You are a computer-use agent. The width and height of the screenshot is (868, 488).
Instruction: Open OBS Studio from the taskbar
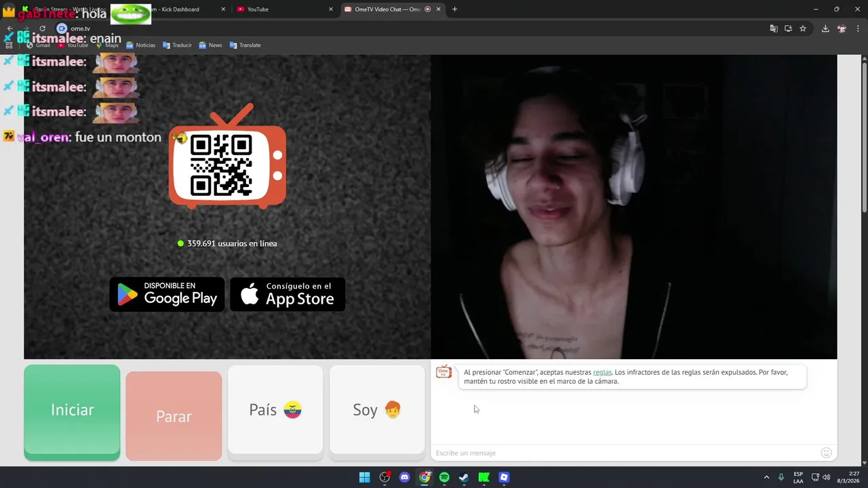pos(384,477)
